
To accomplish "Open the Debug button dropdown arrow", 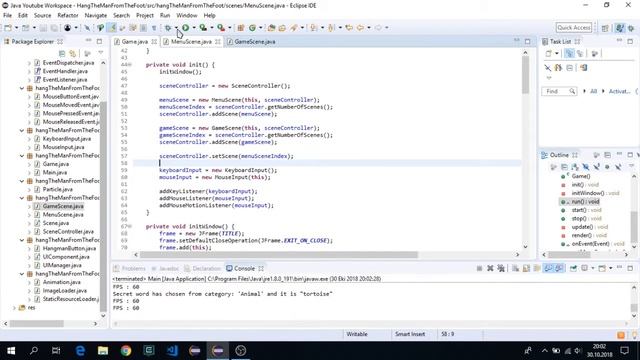I will pyautogui.click(x=176, y=28).
